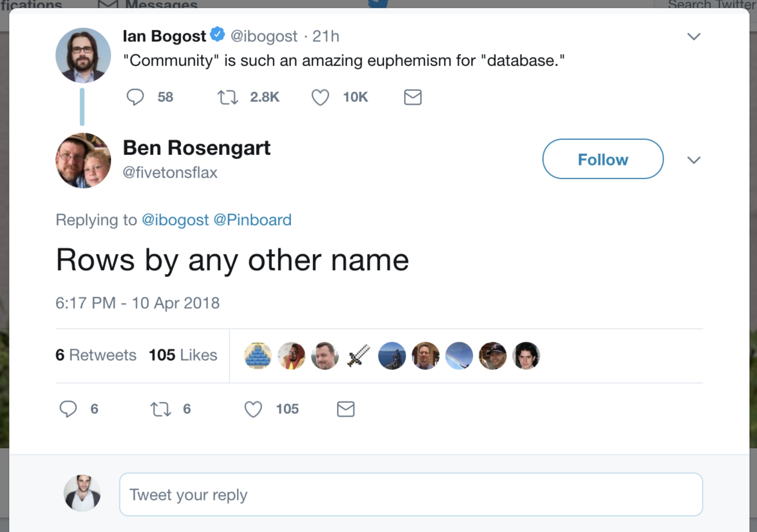Click reply icon on Ben Rosengart's tweet
Viewport: 757px width, 532px height.
pyautogui.click(x=68, y=409)
